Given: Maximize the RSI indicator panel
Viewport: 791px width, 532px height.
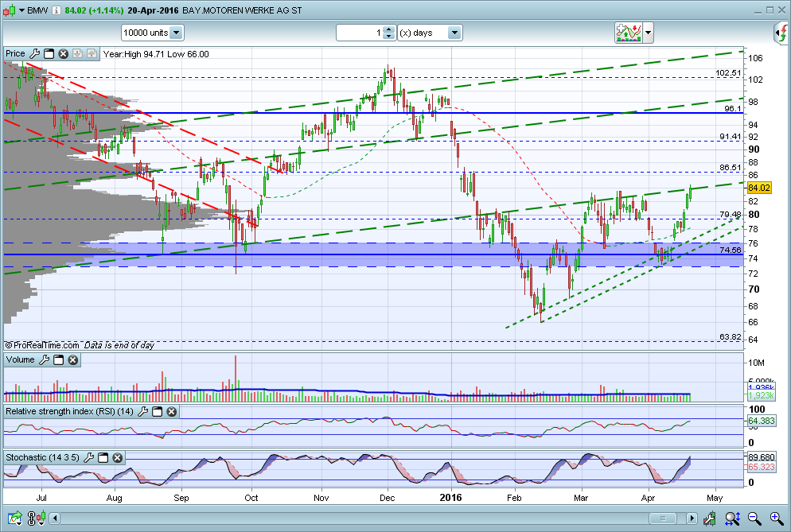Looking at the screenshot, I should coord(158,411).
